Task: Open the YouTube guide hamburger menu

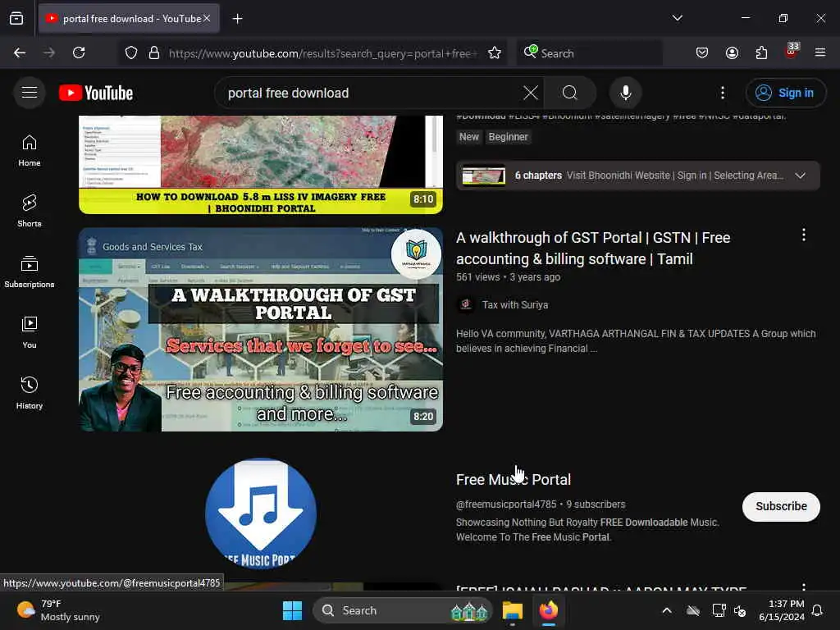Action: coord(30,93)
